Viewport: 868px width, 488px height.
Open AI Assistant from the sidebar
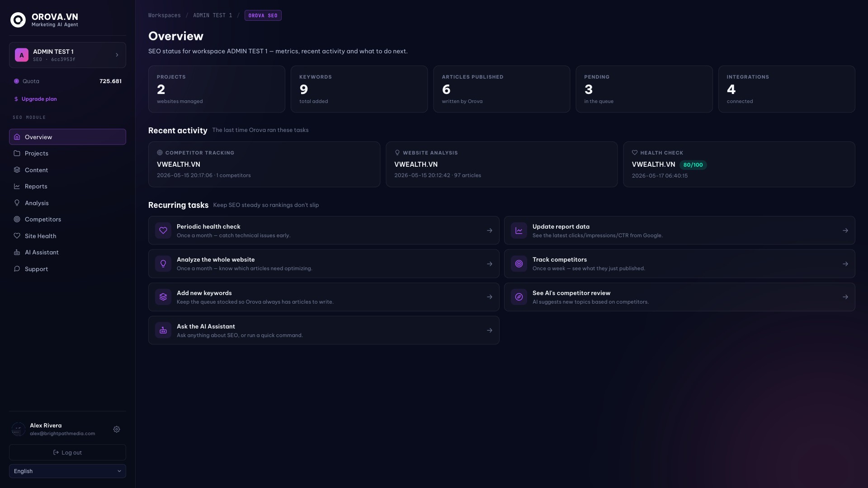pos(67,252)
